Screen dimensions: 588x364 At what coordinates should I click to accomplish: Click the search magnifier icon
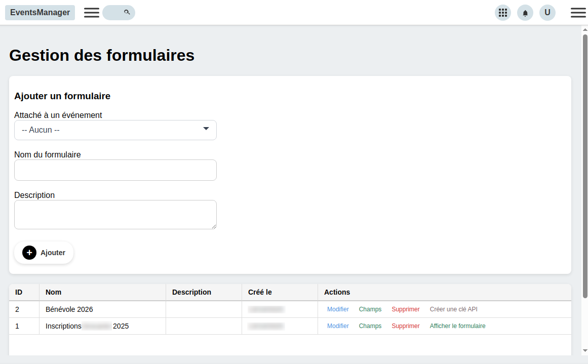(127, 12)
